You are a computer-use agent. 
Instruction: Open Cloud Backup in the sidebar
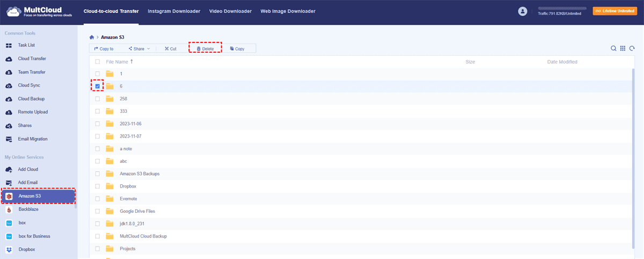point(31,99)
